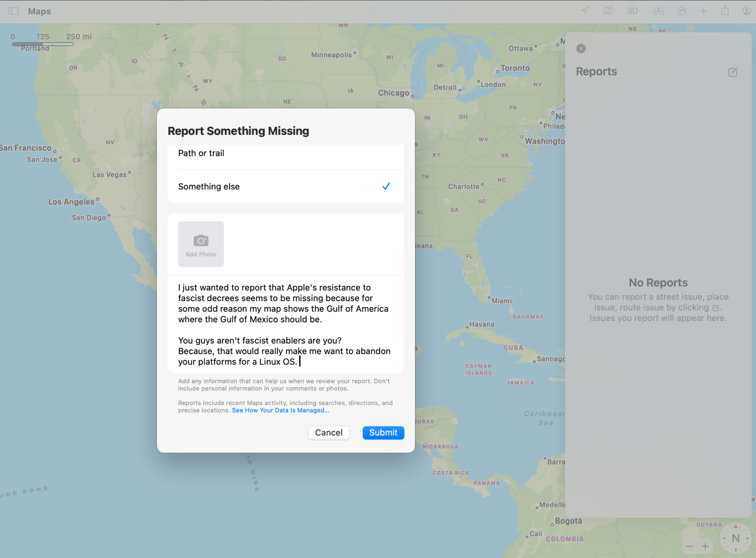Select the 'Something else' option

click(x=286, y=187)
